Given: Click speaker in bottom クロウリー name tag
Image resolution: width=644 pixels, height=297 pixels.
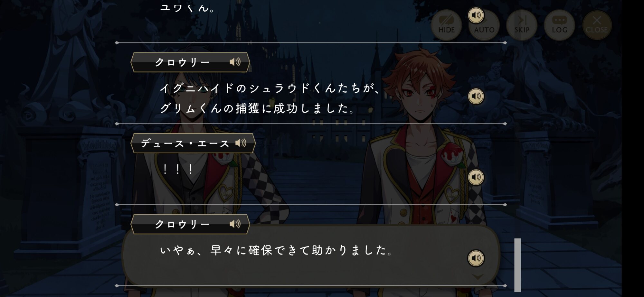Looking at the screenshot, I should (x=235, y=224).
